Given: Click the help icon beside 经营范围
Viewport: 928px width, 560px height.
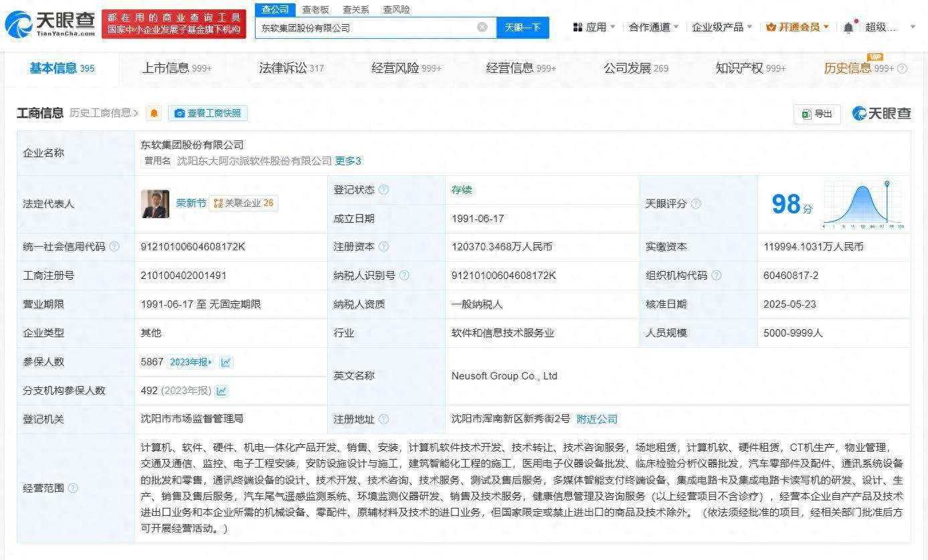Looking at the screenshot, I should pyautogui.click(x=73, y=488).
